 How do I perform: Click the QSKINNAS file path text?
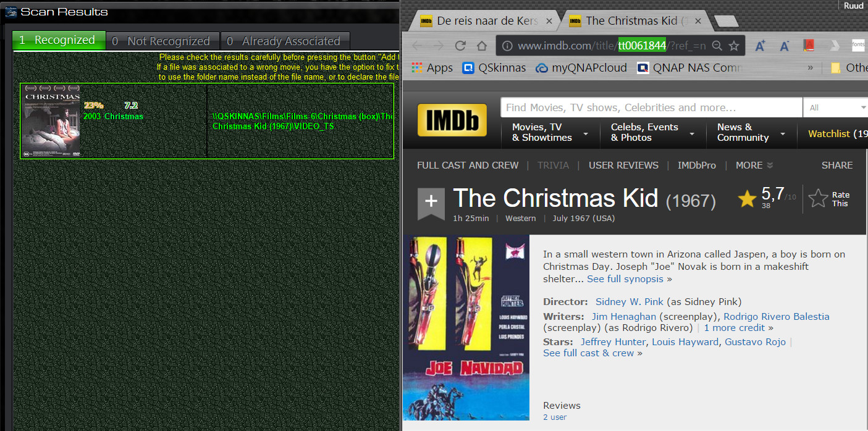coord(303,121)
